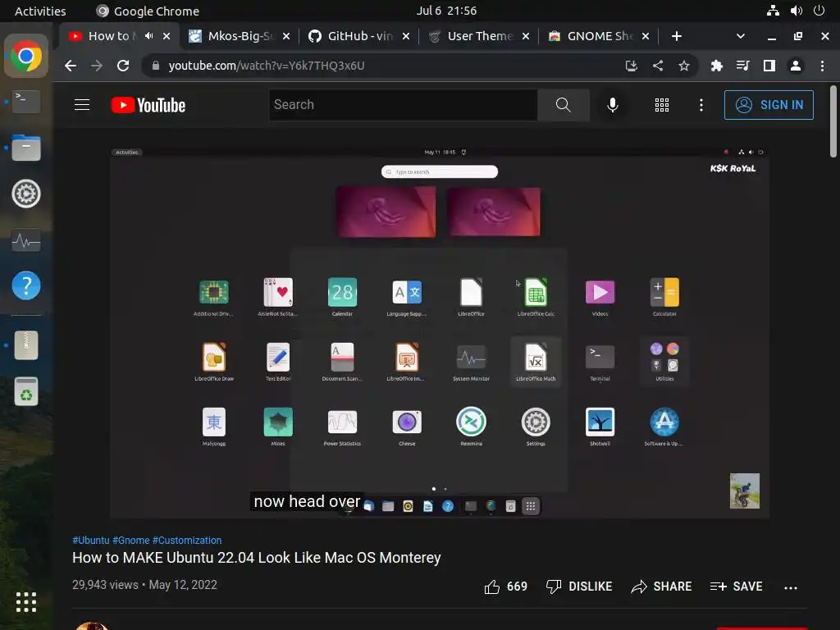The image size is (840, 630).
Task: Click the YouTube logo
Action: pos(148,105)
